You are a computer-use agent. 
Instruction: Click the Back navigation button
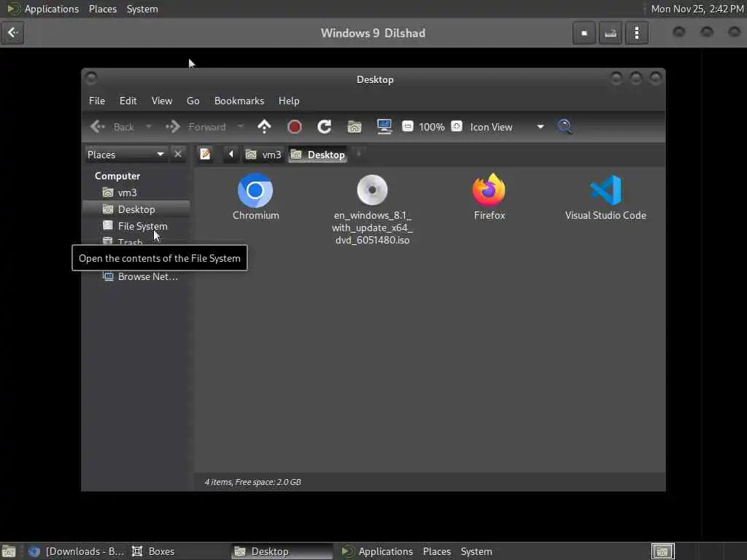pos(112,127)
